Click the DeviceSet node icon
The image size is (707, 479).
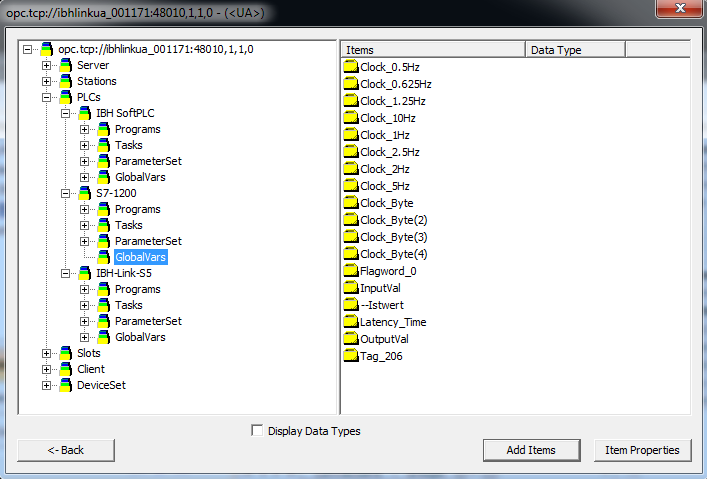point(65,385)
